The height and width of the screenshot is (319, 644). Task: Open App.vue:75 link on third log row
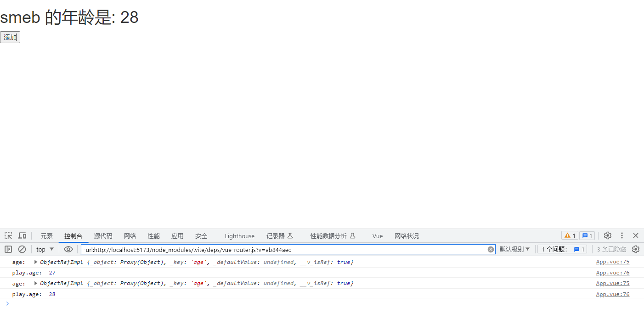click(x=613, y=283)
